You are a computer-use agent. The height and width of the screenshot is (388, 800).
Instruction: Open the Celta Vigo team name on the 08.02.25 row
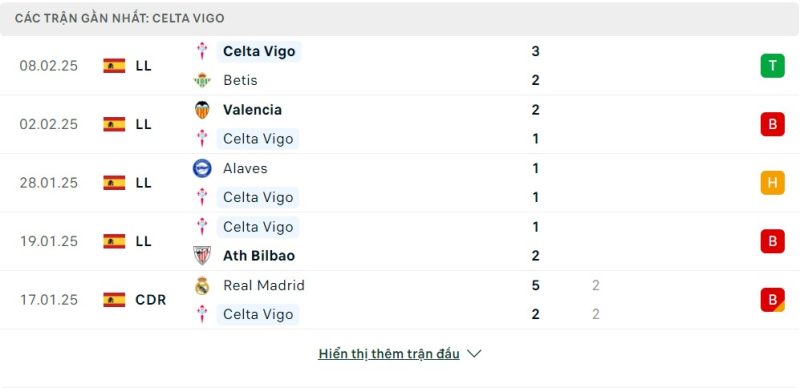pyautogui.click(x=259, y=51)
